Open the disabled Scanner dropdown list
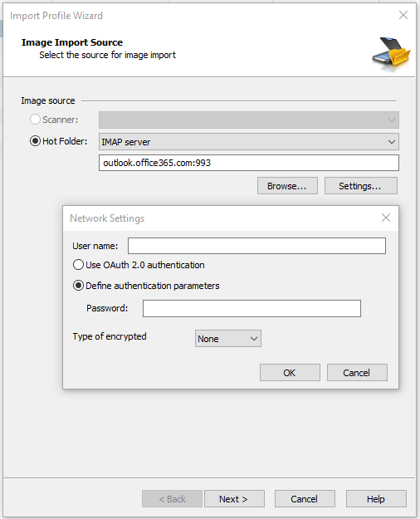The image size is (420, 519). coord(248,120)
